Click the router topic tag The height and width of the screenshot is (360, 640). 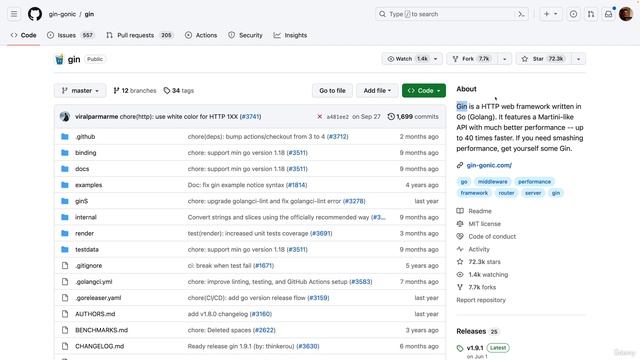coord(506,193)
